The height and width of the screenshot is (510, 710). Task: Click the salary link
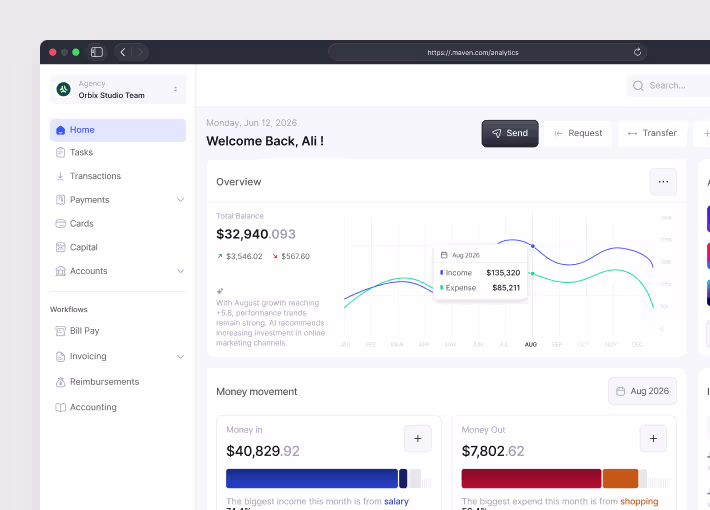tap(396, 501)
